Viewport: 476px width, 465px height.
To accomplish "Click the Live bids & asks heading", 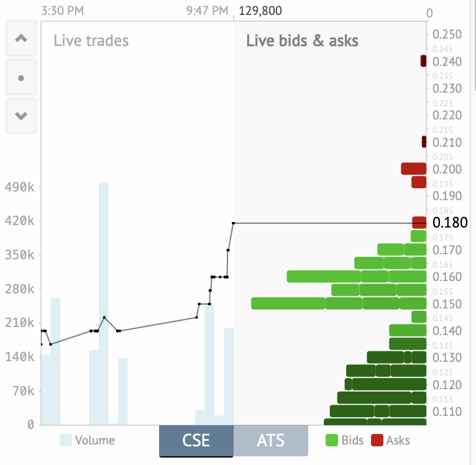I will pyautogui.click(x=302, y=41).
